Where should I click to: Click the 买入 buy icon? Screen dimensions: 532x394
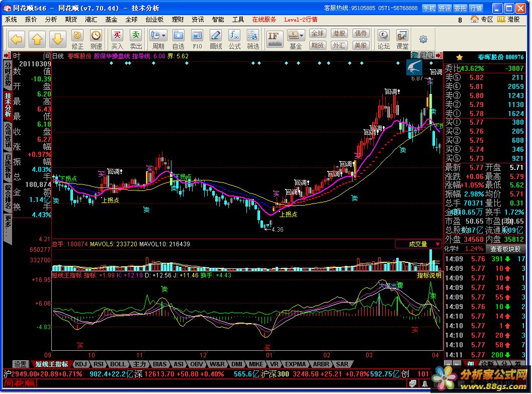point(117,39)
